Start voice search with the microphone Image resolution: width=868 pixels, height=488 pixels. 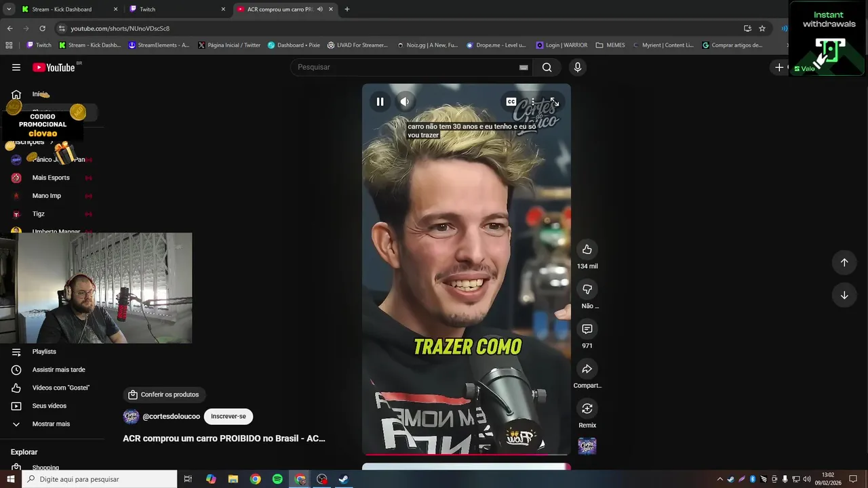pos(578,67)
